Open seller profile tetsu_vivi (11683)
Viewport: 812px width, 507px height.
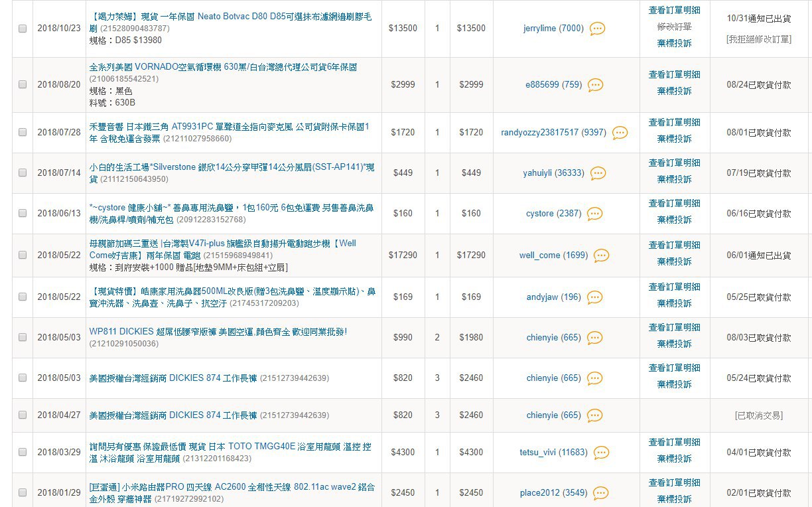(553, 453)
